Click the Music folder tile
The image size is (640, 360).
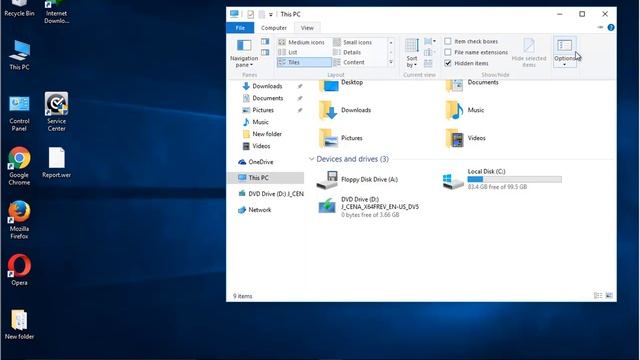tap(465, 110)
